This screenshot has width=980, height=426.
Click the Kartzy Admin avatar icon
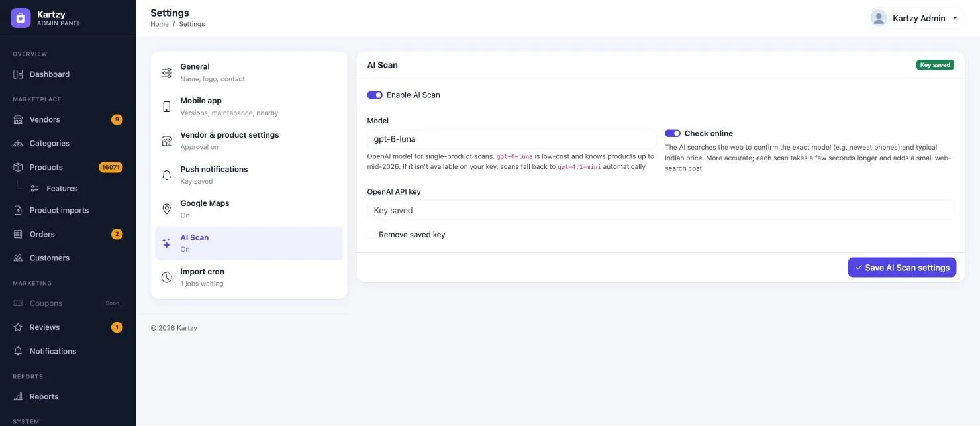(x=879, y=18)
